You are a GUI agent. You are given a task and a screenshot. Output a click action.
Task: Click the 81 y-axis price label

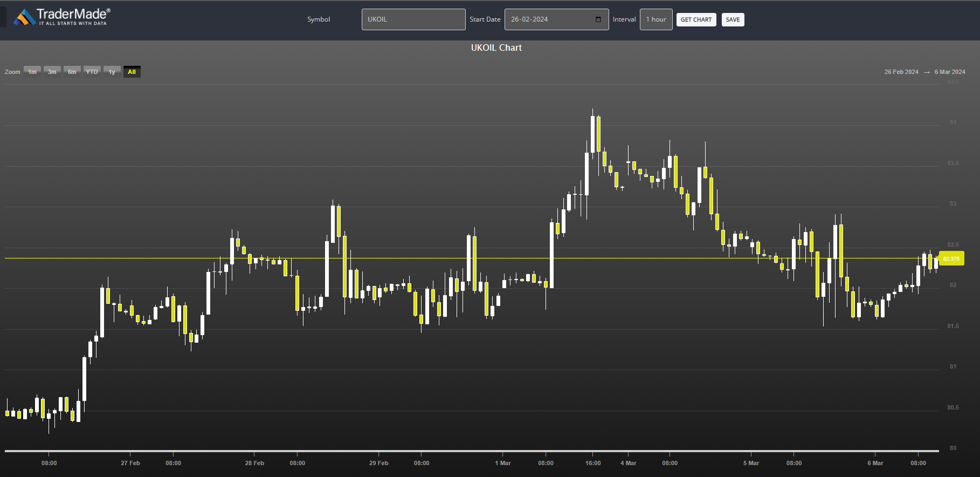click(953, 366)
